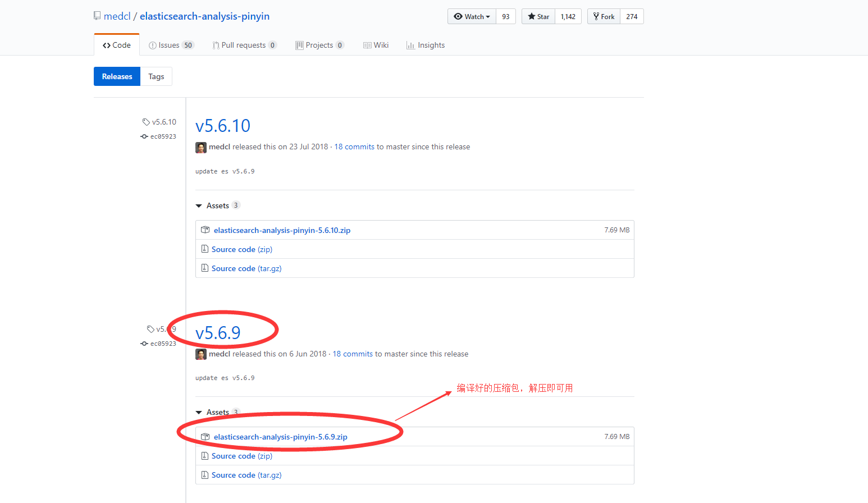Open the 1,142 stargazers count
Viewport: 868px width, 503px height.
[x=568, y=16]
